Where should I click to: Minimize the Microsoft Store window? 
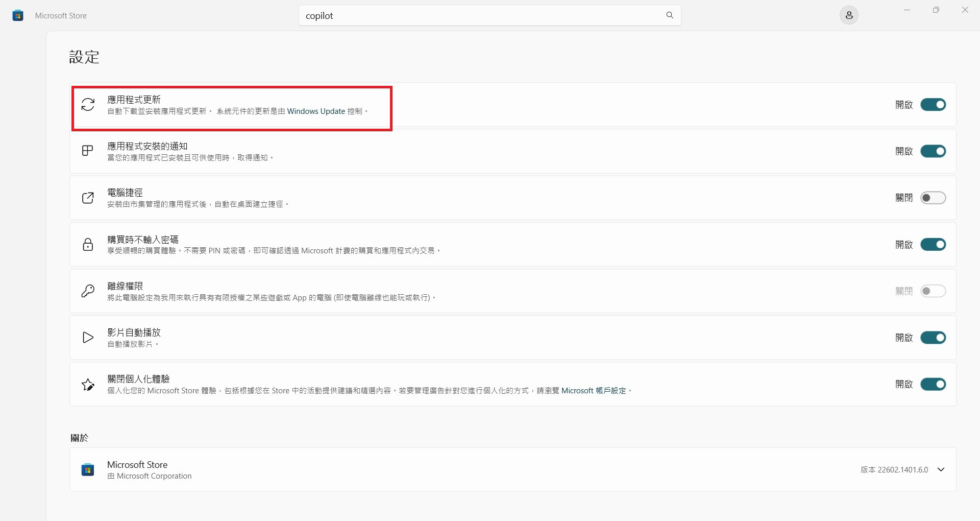pyautogui.click(x=907, y=10)
